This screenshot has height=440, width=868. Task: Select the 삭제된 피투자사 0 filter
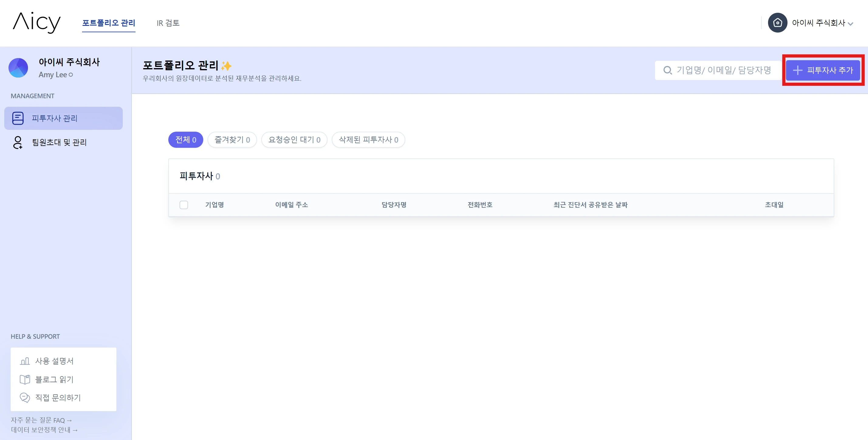tap(368, 140)
